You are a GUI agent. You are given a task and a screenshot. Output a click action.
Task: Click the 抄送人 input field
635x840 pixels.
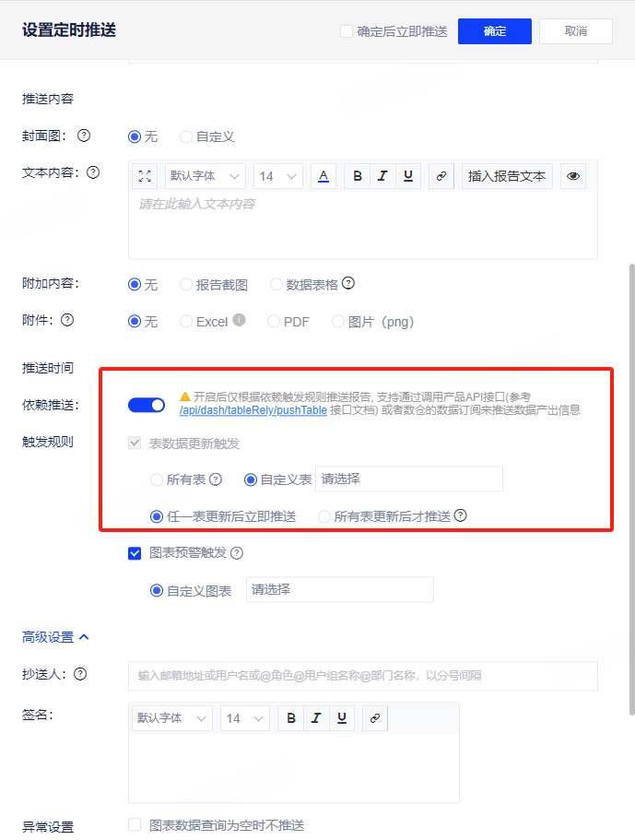362,675
